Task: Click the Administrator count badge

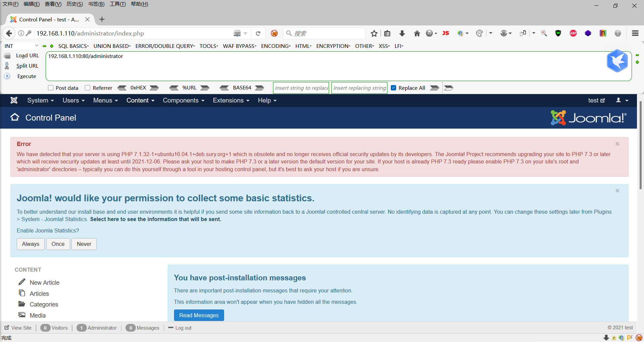Action: [x=82, y=328]
